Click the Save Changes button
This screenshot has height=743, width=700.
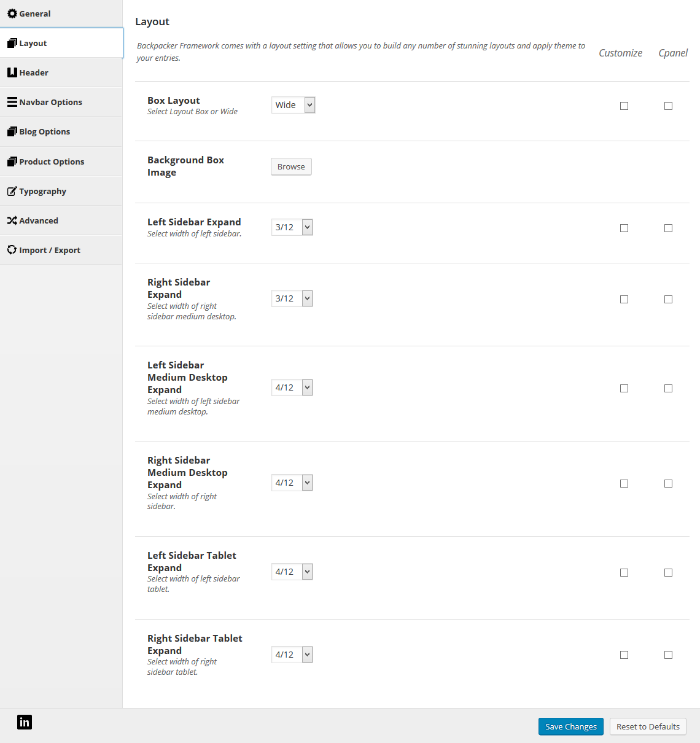[571, 726]
